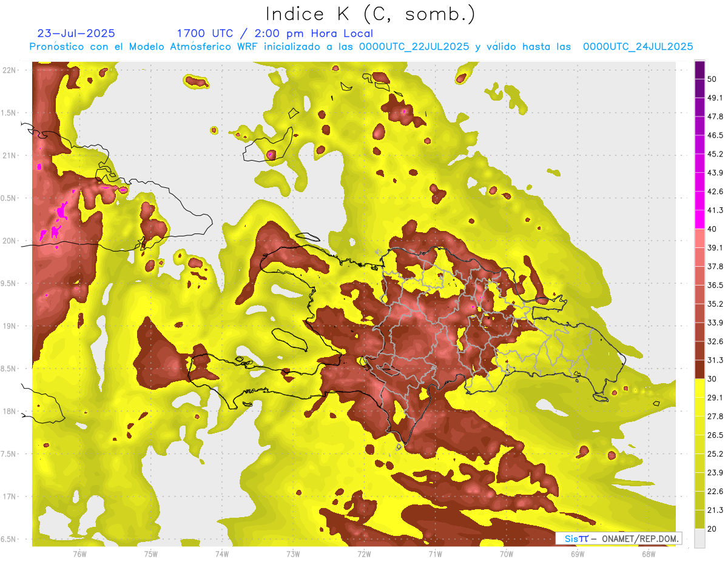This screenshot has width=728, height=562.
Task: Select the color bar label "22.6"
Action: tap(715, 492)
